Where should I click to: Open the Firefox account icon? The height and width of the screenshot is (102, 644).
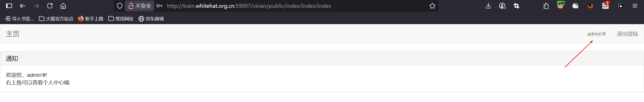(x=502, y=6)
